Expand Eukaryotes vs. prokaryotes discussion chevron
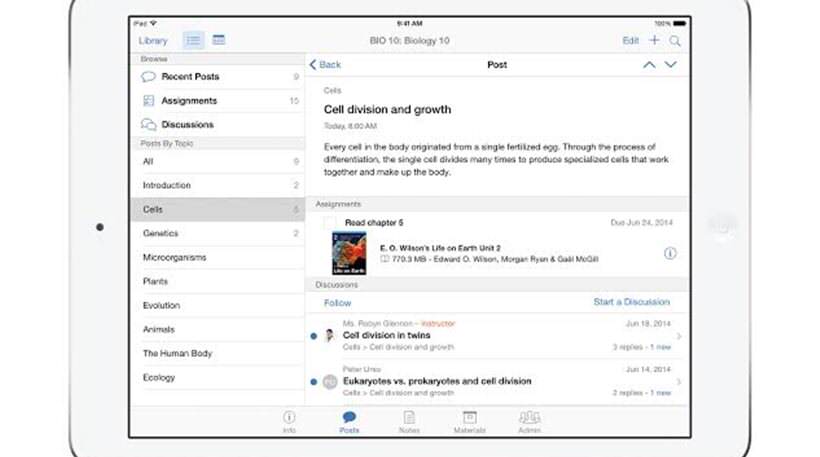The width and height of the screenshot is (820, 457). (679, 382)
